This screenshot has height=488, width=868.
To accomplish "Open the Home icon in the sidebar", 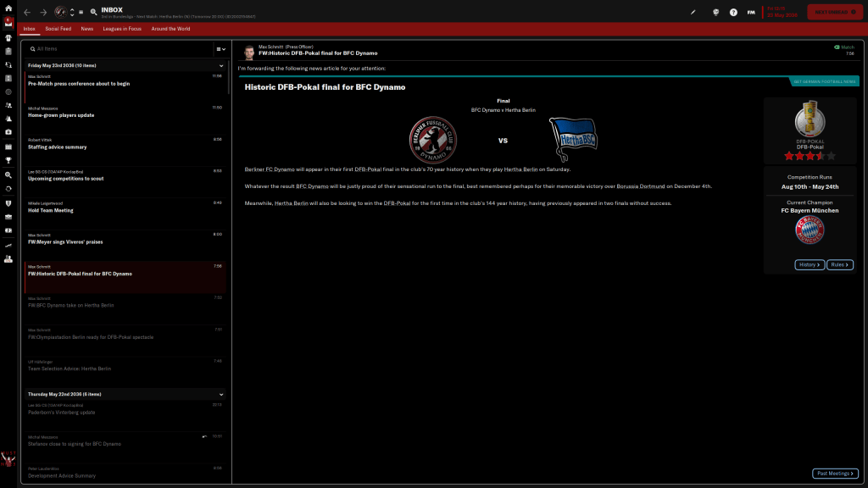I will [8, 8].
